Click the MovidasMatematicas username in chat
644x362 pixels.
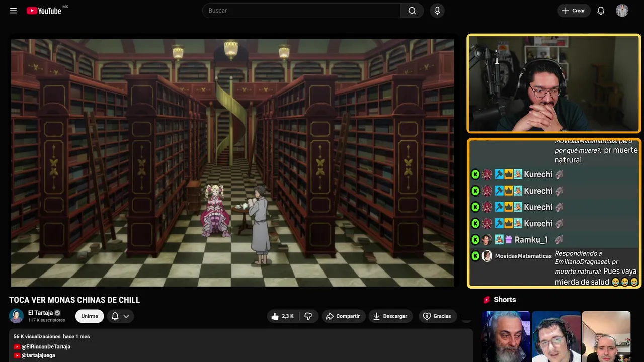click(523, 256)
